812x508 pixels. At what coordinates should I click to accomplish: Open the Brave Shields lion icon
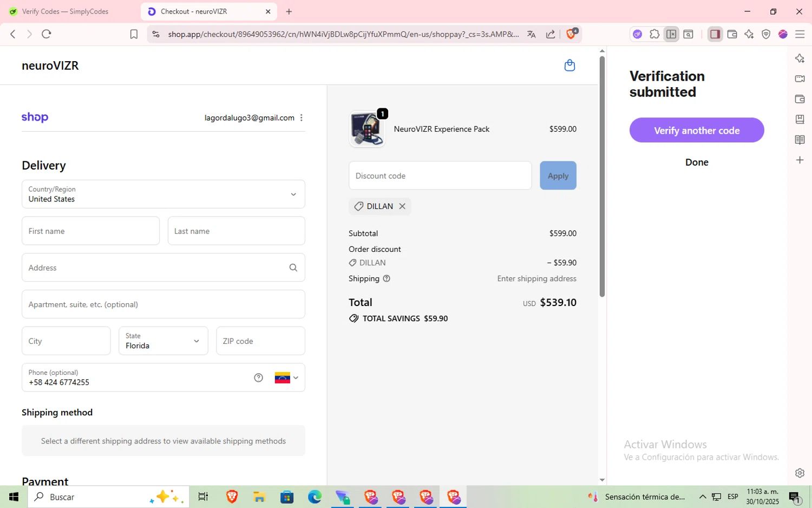pyautogui.click(x=571, y=34)
